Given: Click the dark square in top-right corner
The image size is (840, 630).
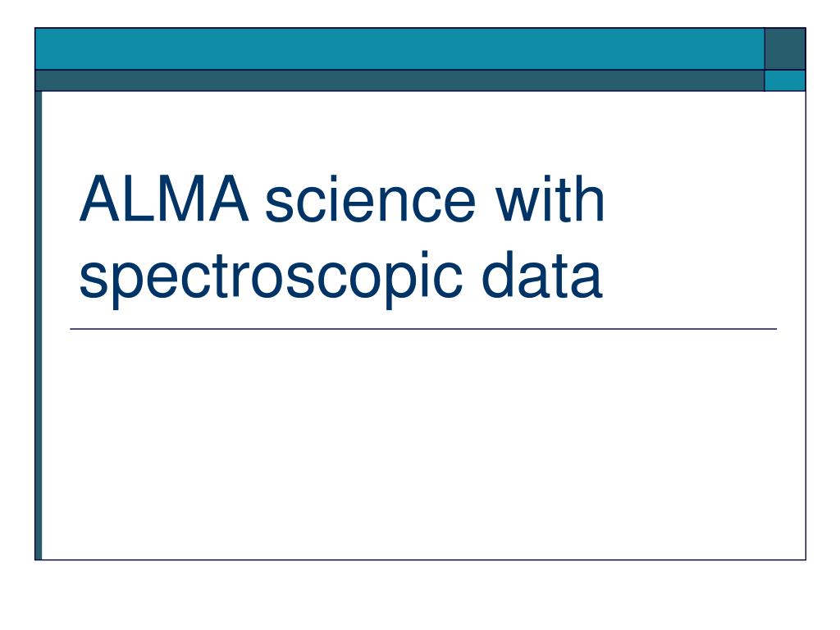Looking at the screenshot, I should pos(785,48).
